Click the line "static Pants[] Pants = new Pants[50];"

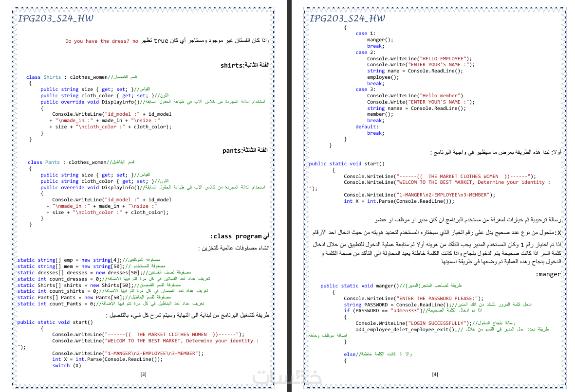[x=70, y=298]
